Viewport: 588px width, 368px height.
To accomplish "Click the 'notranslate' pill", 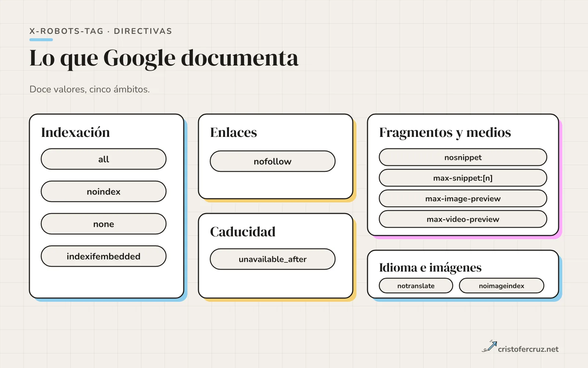I will pos(416,286).
